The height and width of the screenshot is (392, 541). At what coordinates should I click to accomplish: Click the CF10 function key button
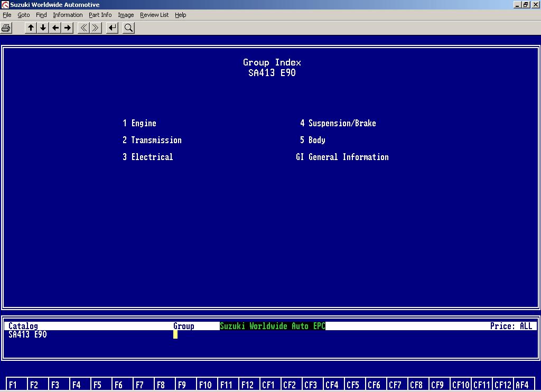pyautogui.click(x=460, y=385)
